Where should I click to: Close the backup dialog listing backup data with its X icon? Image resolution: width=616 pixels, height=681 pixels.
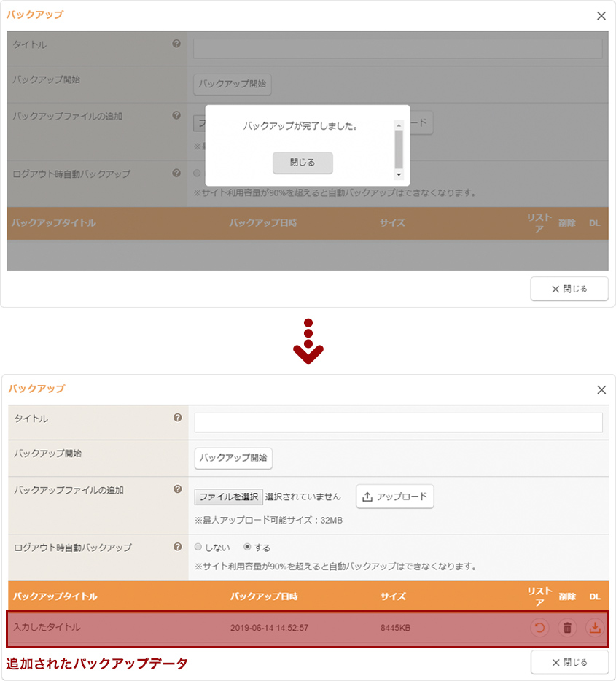[601, 390]
